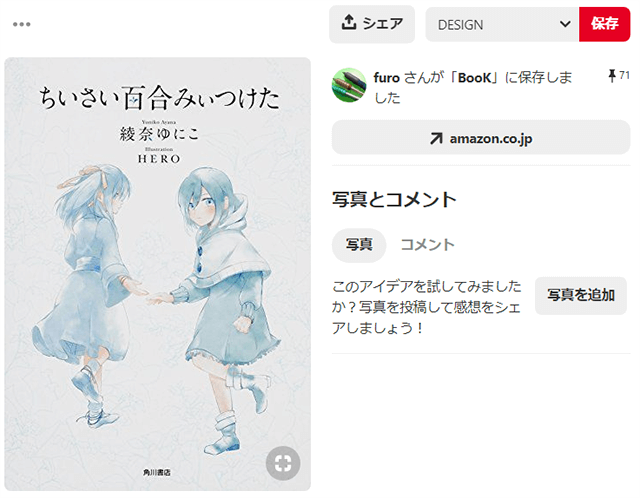
Task: Click the arrow icon beside amazon.co.jp
Action: click(436, 138)
